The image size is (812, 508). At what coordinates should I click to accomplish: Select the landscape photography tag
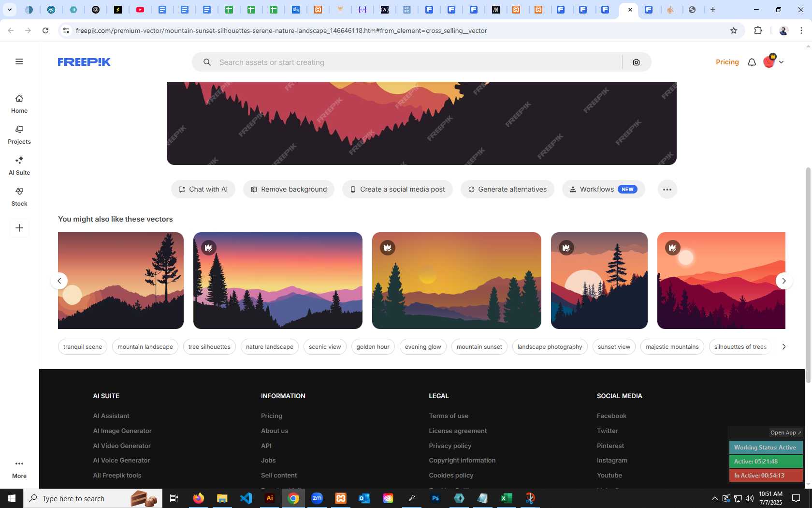pyautogui.click(x=550, y=346)
